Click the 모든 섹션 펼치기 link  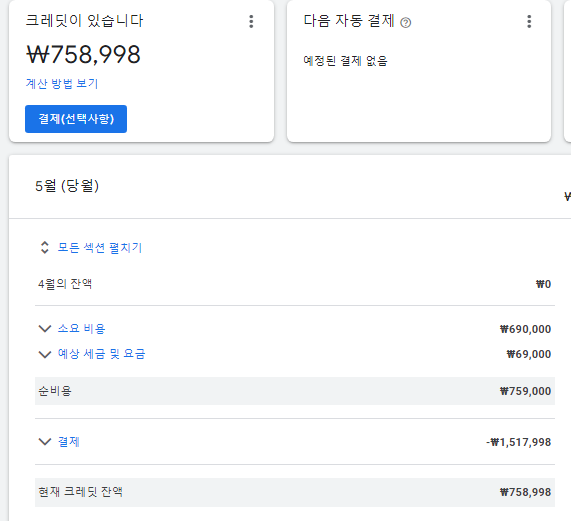pyautogui.click(x=100, y=248)
